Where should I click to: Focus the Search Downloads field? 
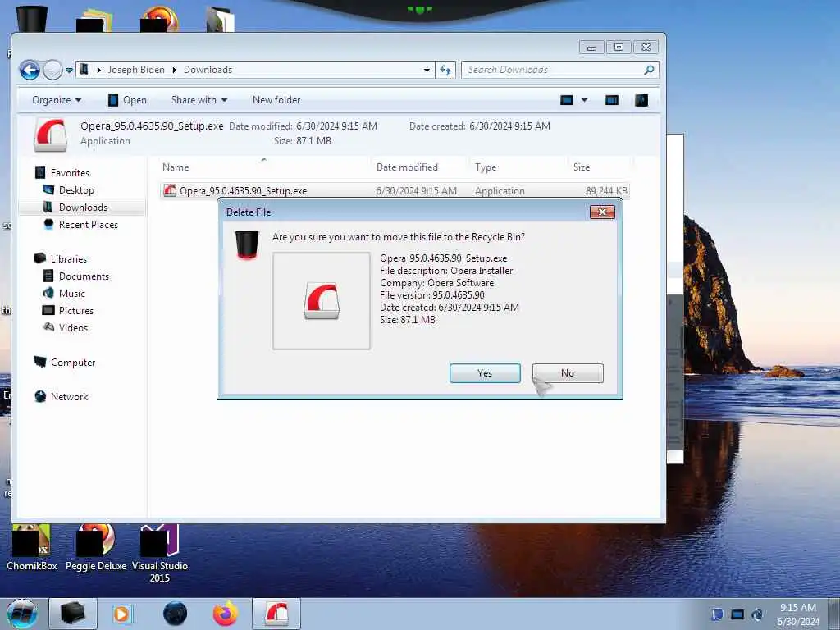pyautogui.click(x=559, y=70)
